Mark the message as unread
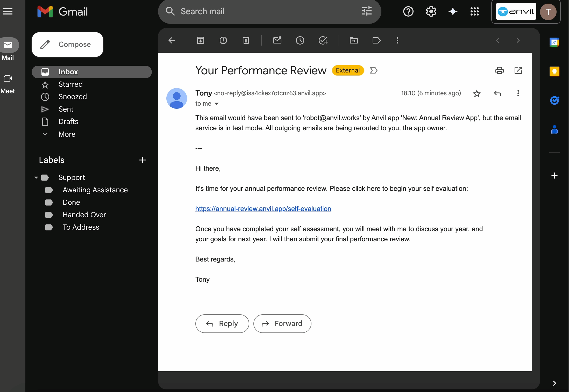 (x=277, y=40)
